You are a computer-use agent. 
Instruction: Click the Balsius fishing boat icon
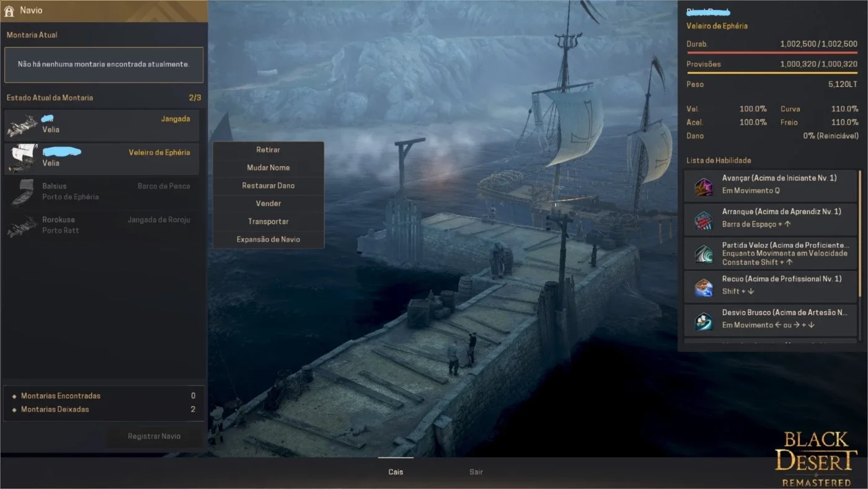(x=22, y=192)
